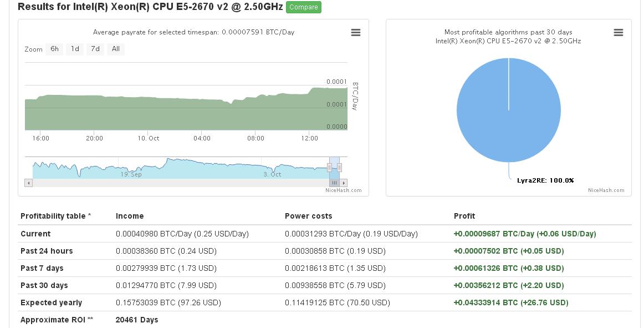Select the blue Lyra2RE pie slice
This screenshot has height=328, width=644.
pos(509,110)
